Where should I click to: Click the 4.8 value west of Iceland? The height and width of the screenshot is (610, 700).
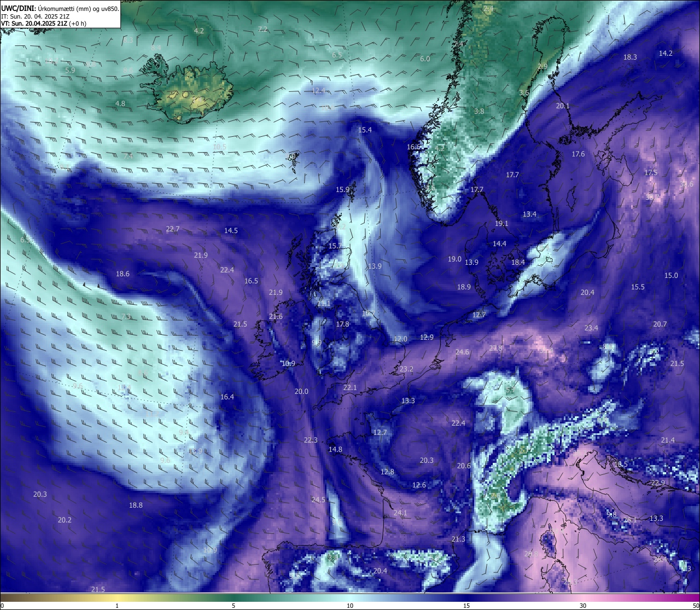tap(120, 103)
